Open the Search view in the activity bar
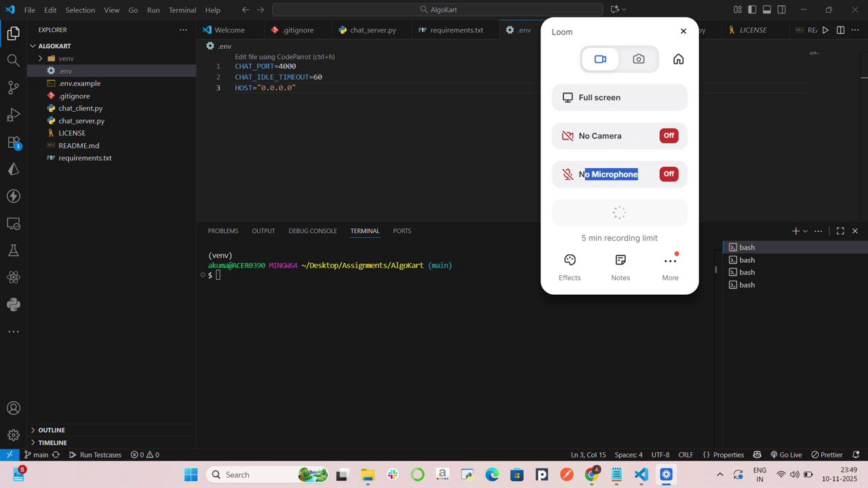Screen dimensions: 868x488 pyautogui.click(x=13, y=60)
